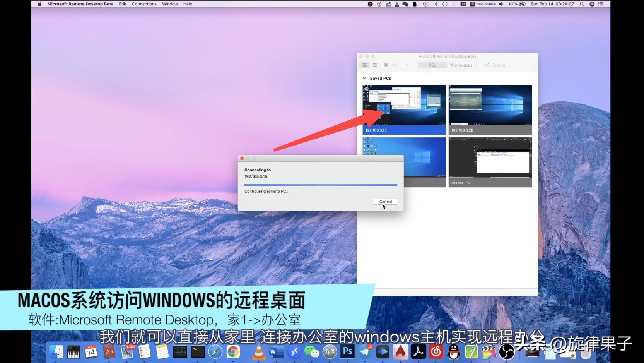Click the Search field in Remote Desktop window
Viewport: 644px width, 363px height.
(509, 65)
